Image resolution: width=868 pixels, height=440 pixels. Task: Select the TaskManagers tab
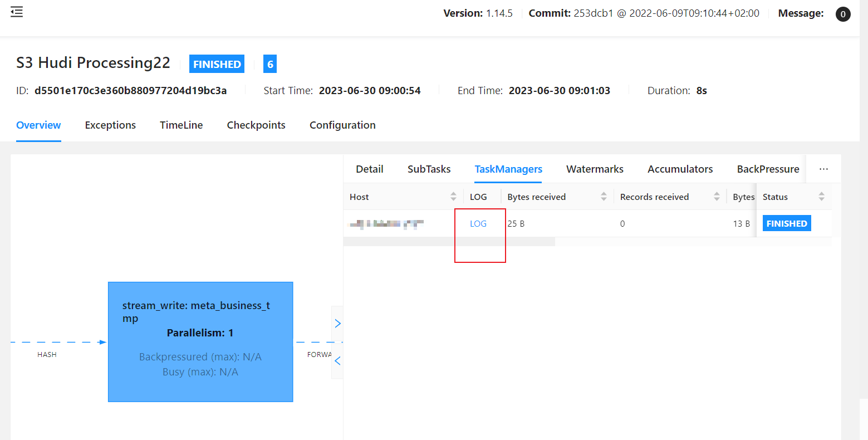coord(508,169)
